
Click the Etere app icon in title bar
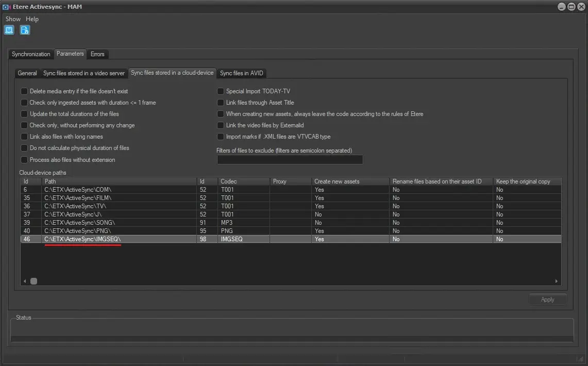click(7, 6)
